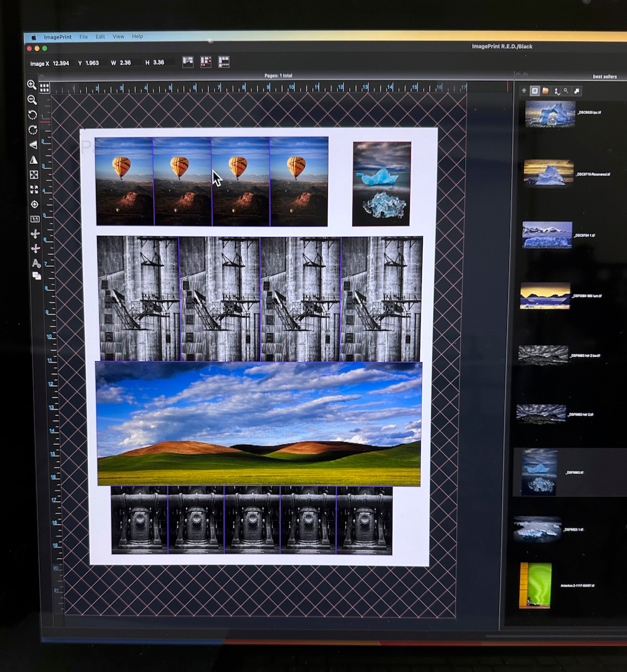Viewport: 627px width, 672px height.
Task: Click the flip vertical triangle icon
Action: pos(33,145)
